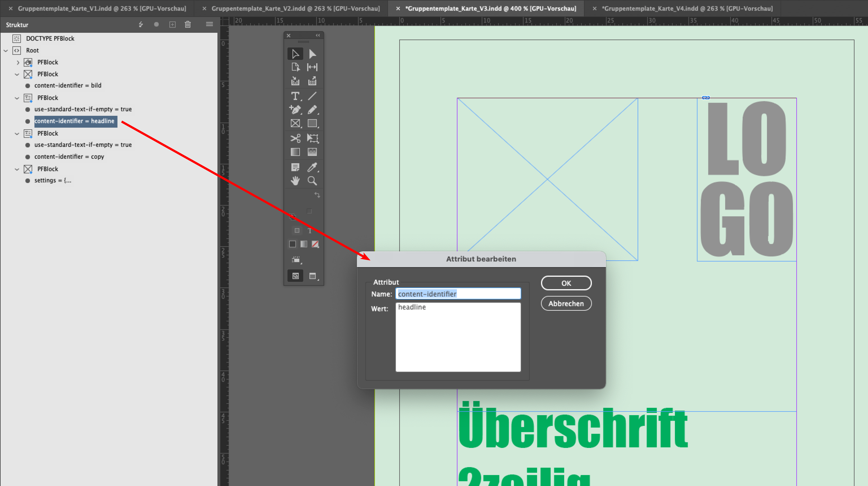Screen dimensions: 868x486
Task: Toggle formatting affects text button
Action: (310, 231)
